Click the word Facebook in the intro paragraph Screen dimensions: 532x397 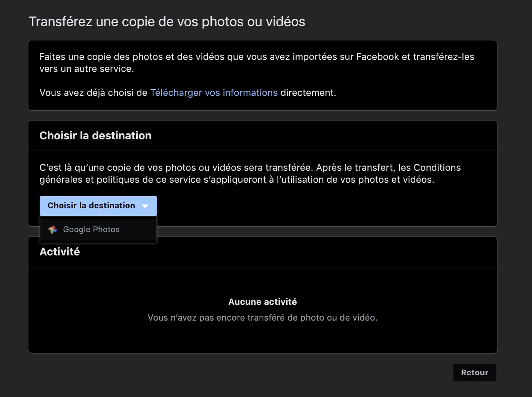(377, 57)
